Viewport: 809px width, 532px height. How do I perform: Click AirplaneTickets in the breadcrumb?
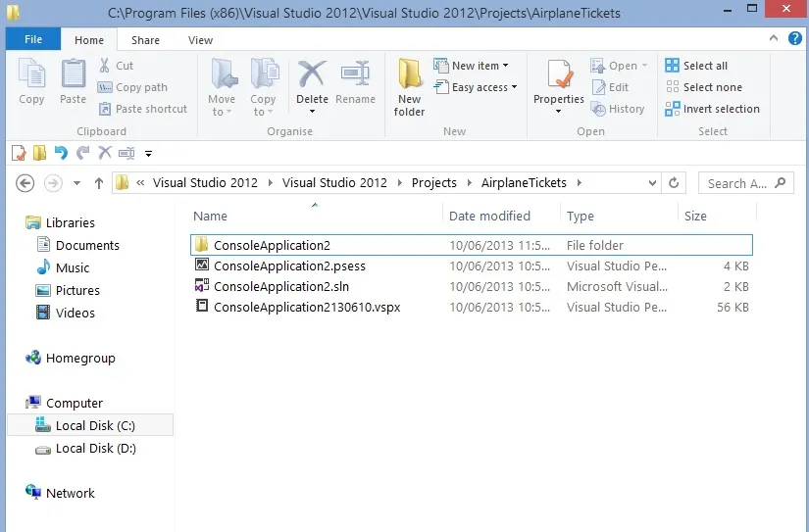(524, 182)
